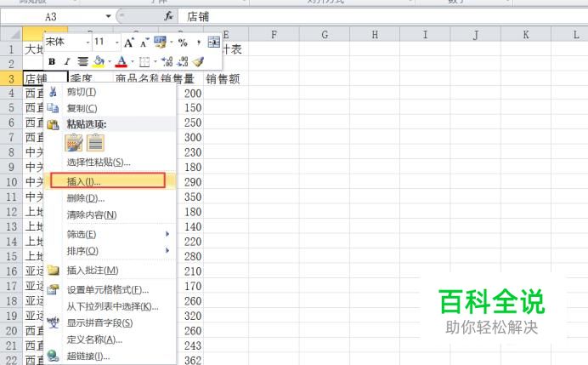Click the Name Box showing A3
This screenshot has width=588, height=365.
53,16
